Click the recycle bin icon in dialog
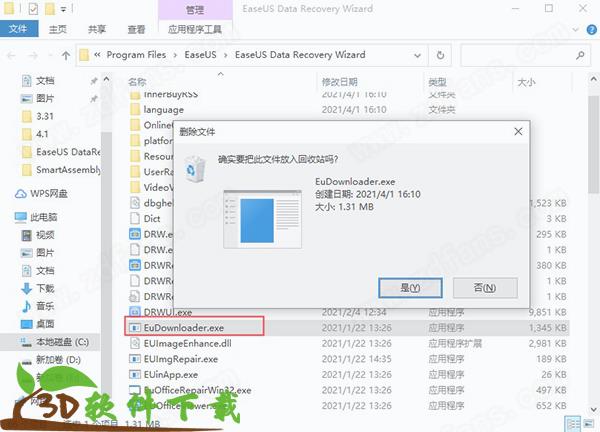600x432 pixels. [x=195, y=169]
